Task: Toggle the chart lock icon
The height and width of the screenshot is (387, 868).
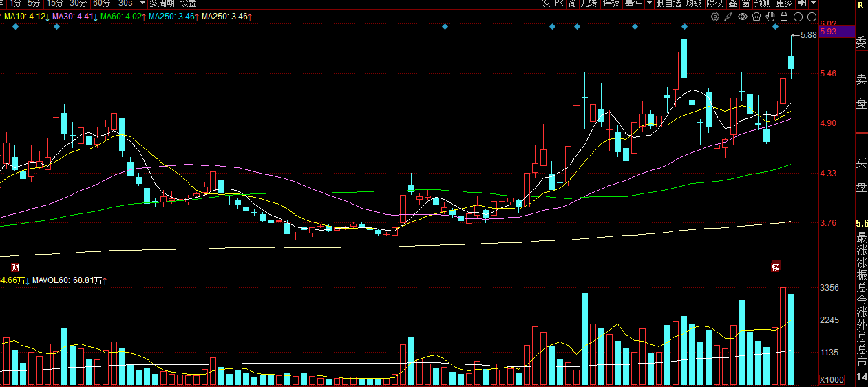Action: (x=784, y=17)
